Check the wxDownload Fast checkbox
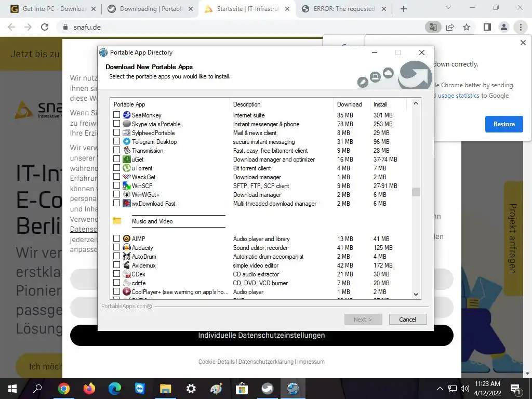 (x=116, y=203)
